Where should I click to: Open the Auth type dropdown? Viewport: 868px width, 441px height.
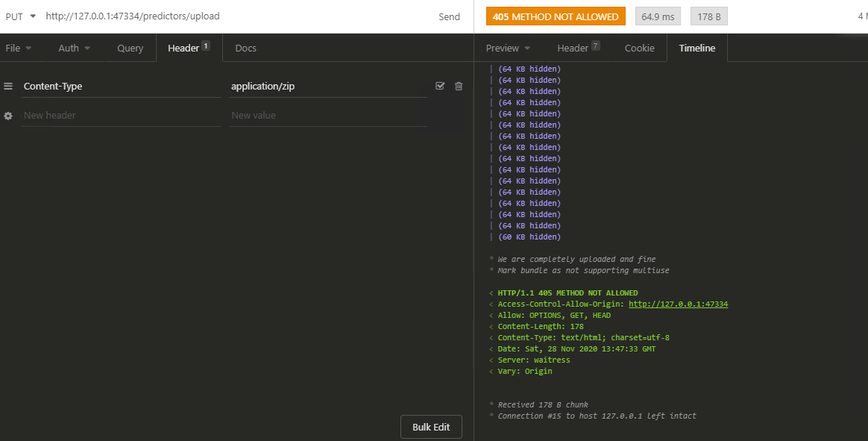[x=73, y=48]
